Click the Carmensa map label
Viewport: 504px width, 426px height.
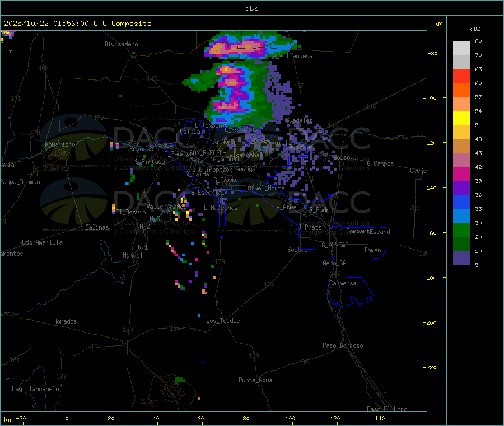pyautogui.click(x=343, y=283)
